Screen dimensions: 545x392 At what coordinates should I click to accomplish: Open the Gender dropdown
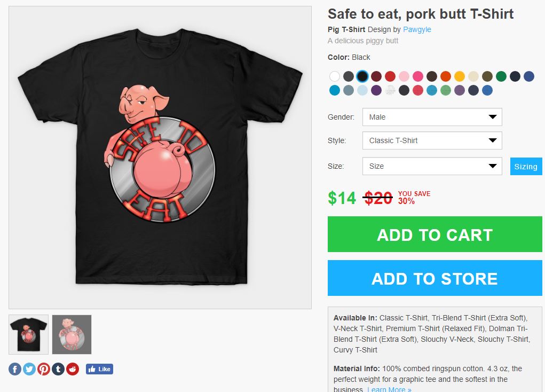click(x=432, y=117)
